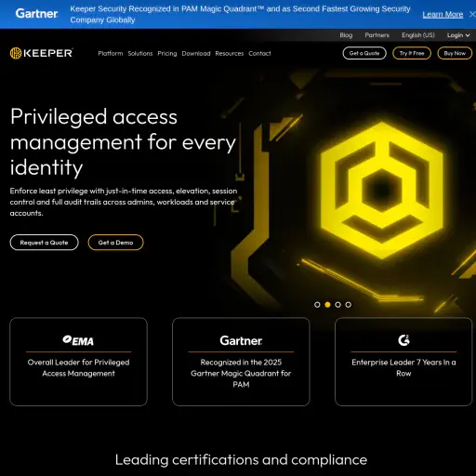Open the Resources menu

[230, 53]
